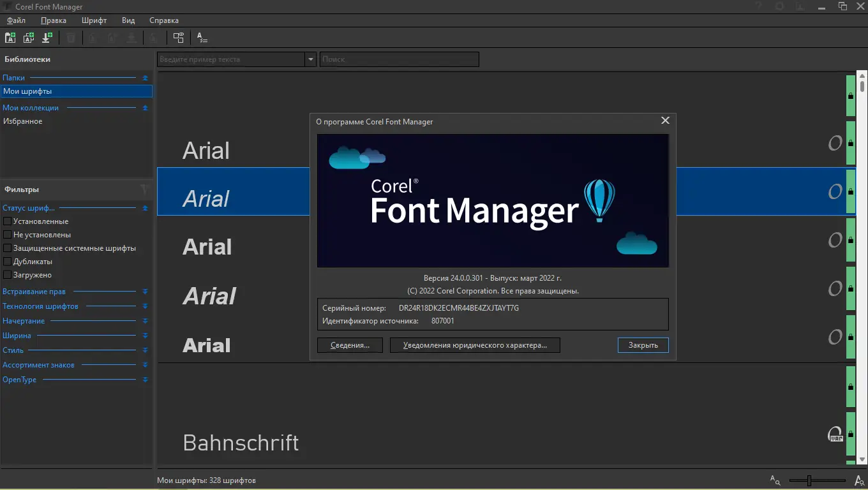Click status text Мои шрифты: 328 шрифтов

(206, 480)
